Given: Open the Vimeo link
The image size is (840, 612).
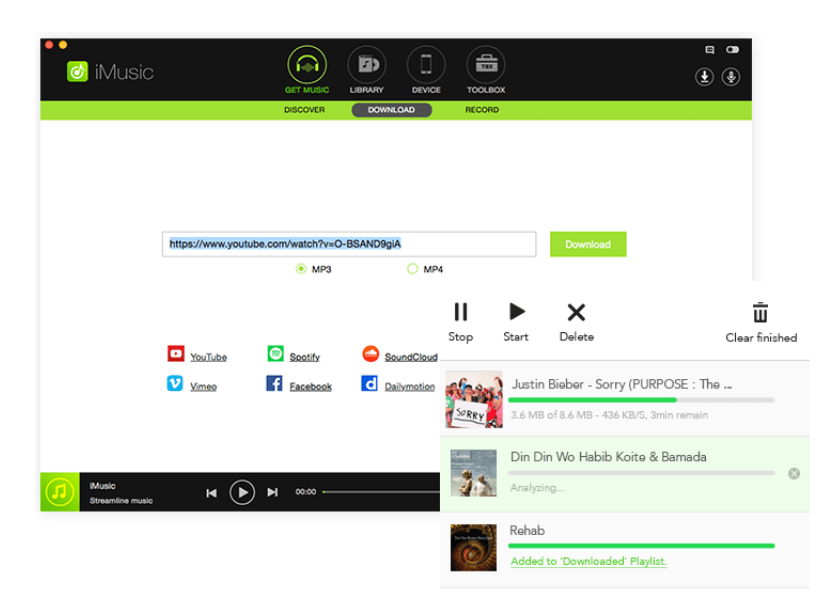Looking at the screenshot, I should point(203,386).
